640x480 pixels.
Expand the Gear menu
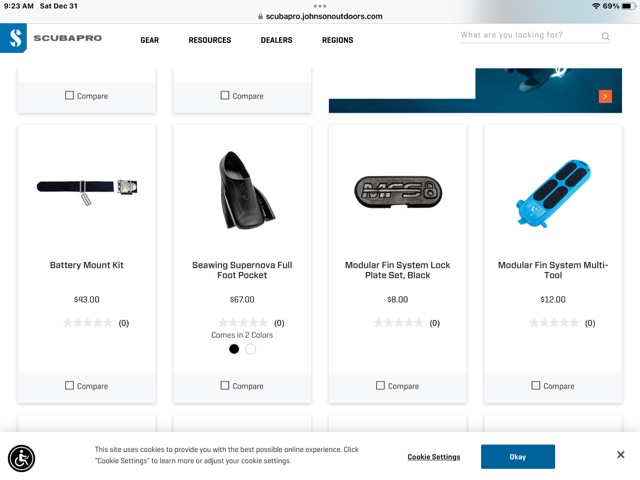[x=150, y=40]
